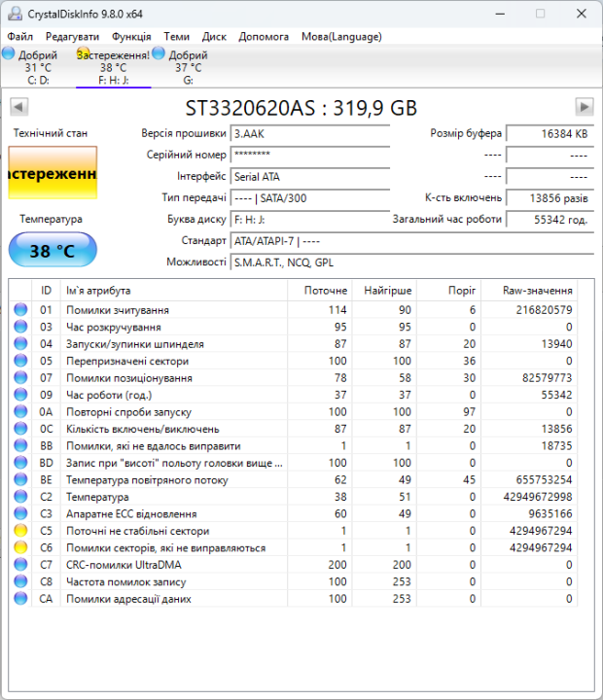
Task: Open the Допомога menu
Action: (x=264, y=37)
